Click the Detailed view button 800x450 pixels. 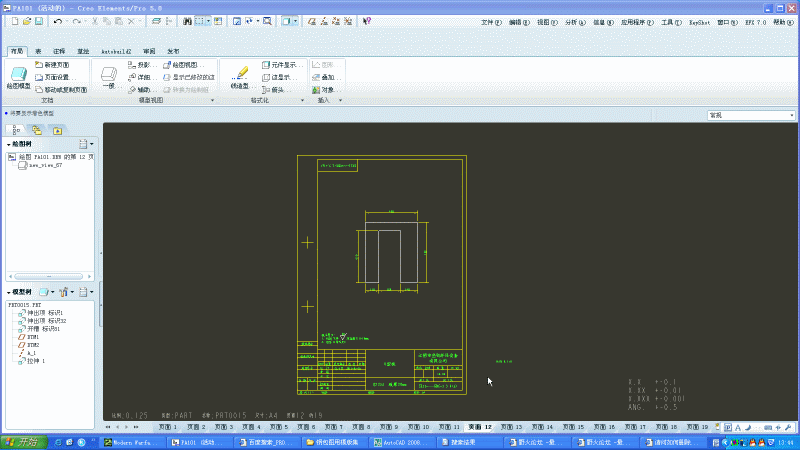tap(141, 77)
